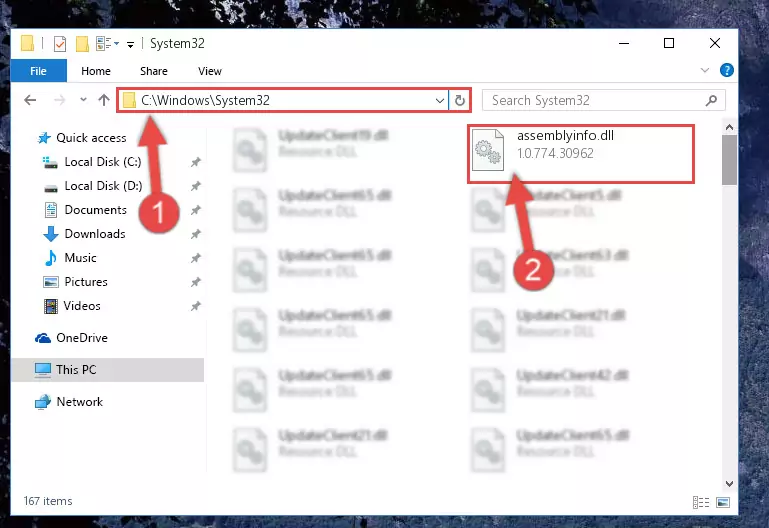Go back with the back arrow
Image resolution: width=769 pixels, height=528 pixels.
tap(30, 100)
